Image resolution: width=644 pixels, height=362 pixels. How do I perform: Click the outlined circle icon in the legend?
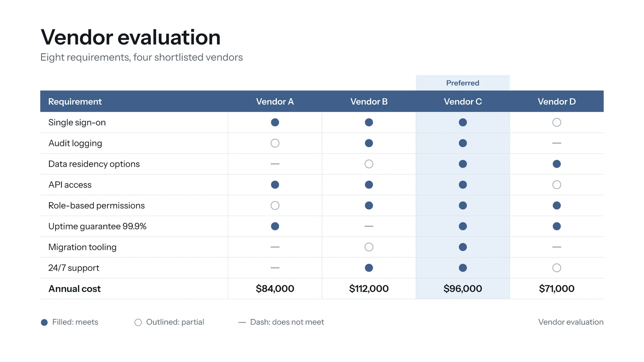[138, 323]
